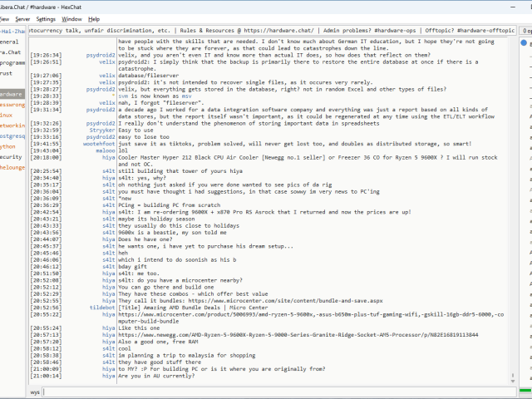Select the 'ra.Chat' network entry

point(11,52)
